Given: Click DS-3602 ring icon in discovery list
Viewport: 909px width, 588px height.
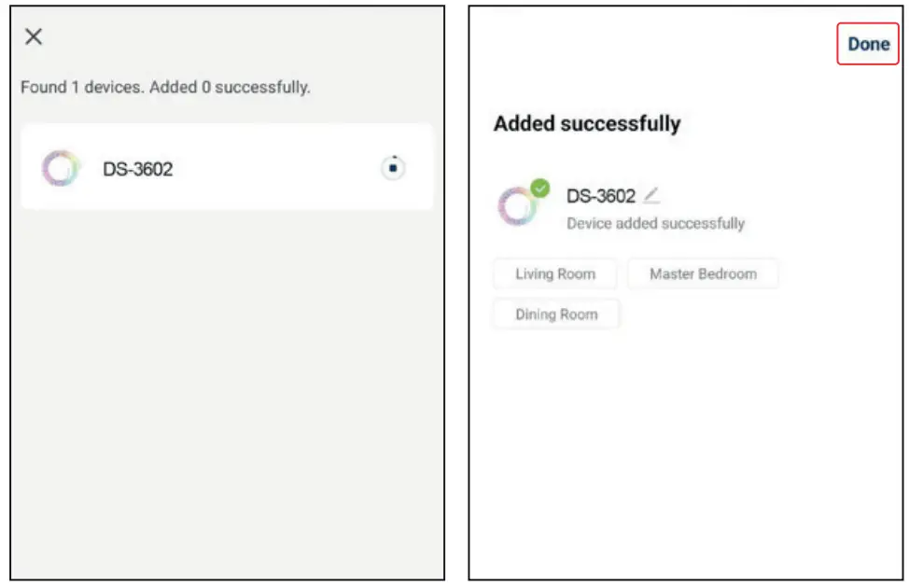Looking at the screenshot, I should (x=62, y=169).
